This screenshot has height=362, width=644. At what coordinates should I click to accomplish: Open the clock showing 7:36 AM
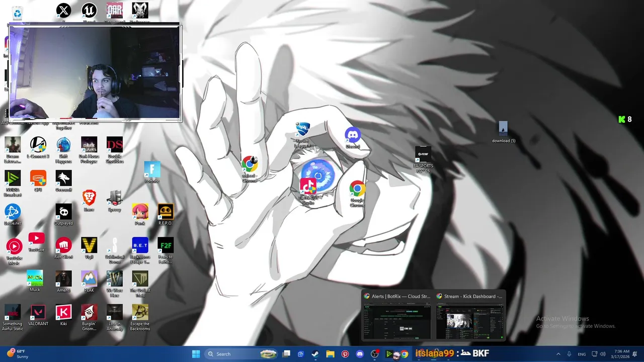point(621,354)
